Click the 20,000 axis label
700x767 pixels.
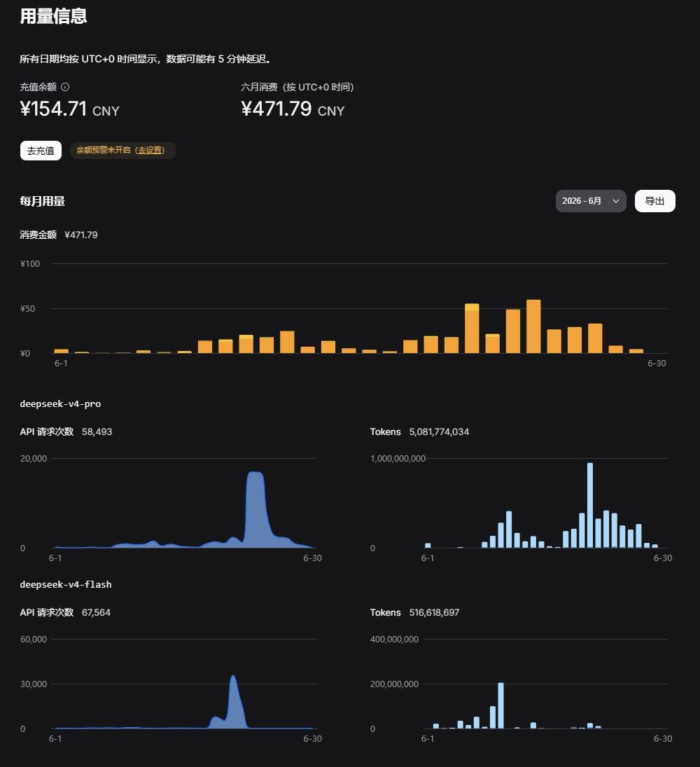pyautogui.click(x=33, y=459)
